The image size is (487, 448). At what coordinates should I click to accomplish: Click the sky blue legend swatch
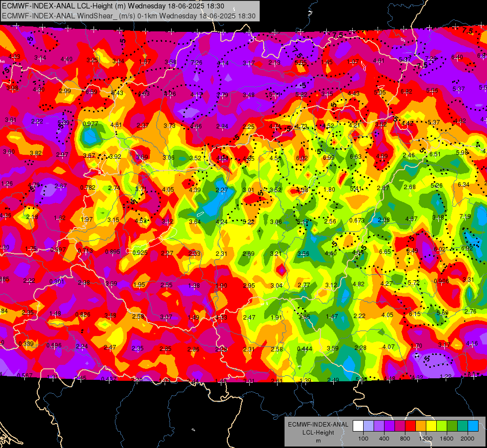[473, 426]
